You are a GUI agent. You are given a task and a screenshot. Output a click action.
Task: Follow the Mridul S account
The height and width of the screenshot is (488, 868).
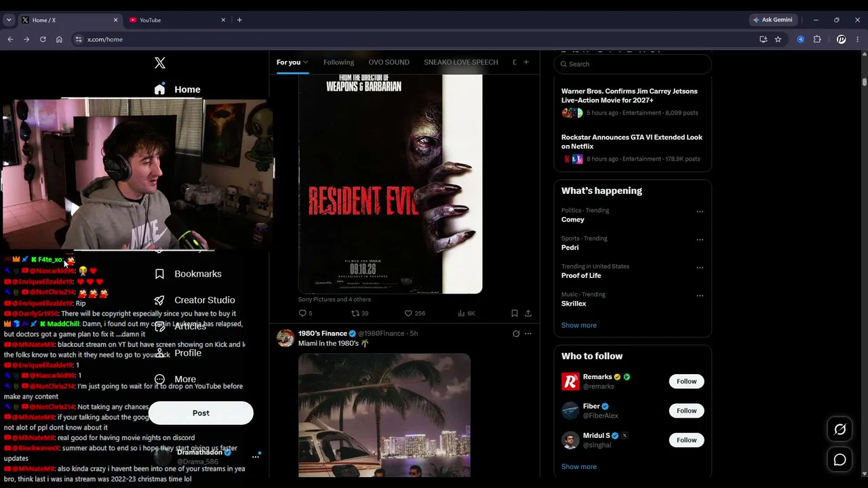point(686,440)
